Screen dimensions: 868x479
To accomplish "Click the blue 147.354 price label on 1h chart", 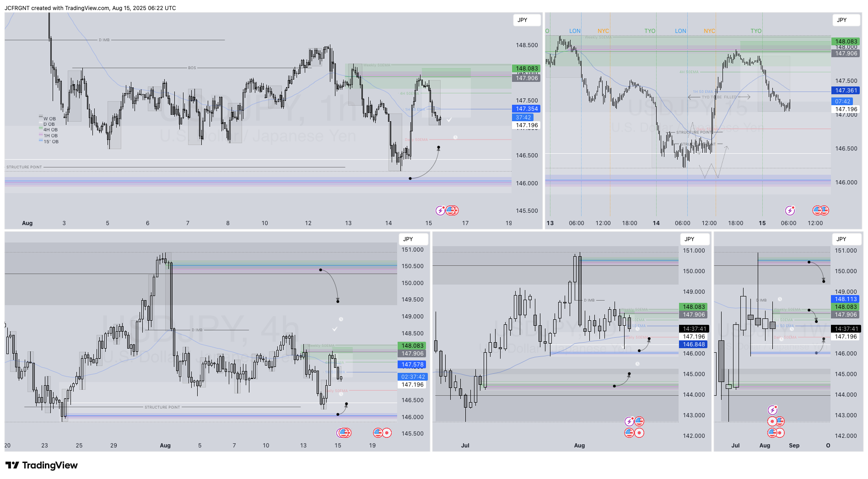I will point(527,109).
